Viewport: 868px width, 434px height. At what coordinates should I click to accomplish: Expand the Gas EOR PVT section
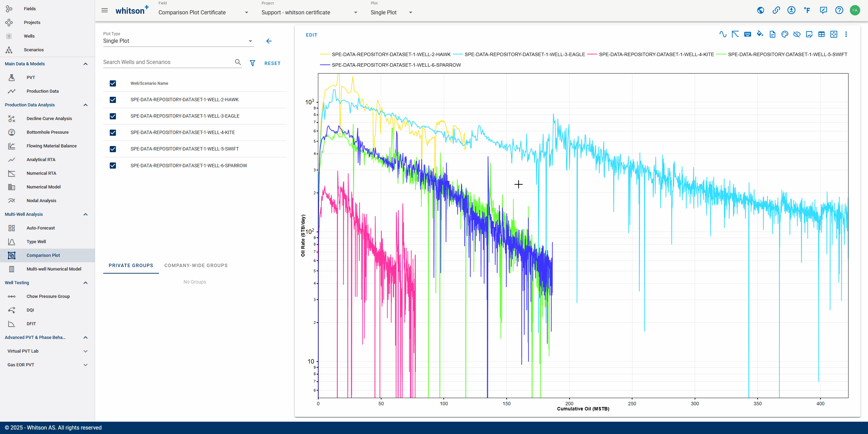pyautogui.click(x=85, y=365)
